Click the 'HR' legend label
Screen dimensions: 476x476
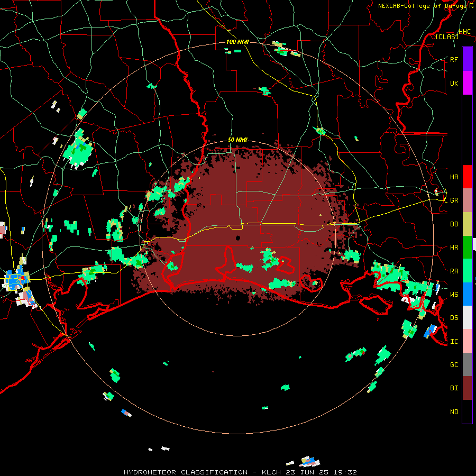(454, 248)
